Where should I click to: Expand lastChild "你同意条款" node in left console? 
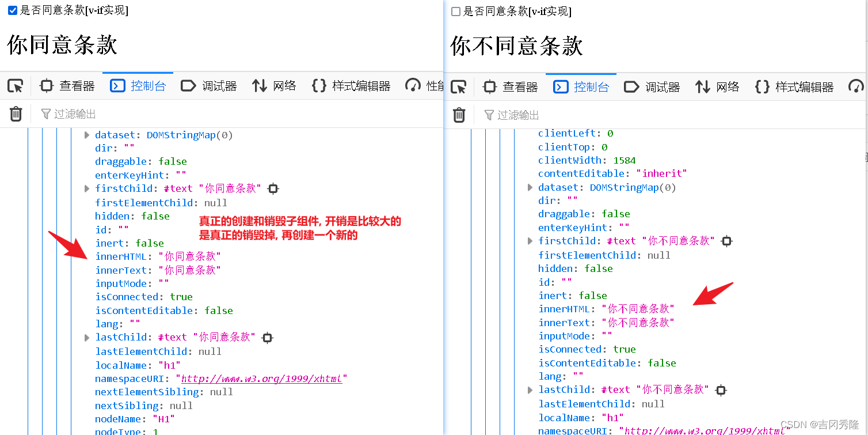(x=87, y=337)
